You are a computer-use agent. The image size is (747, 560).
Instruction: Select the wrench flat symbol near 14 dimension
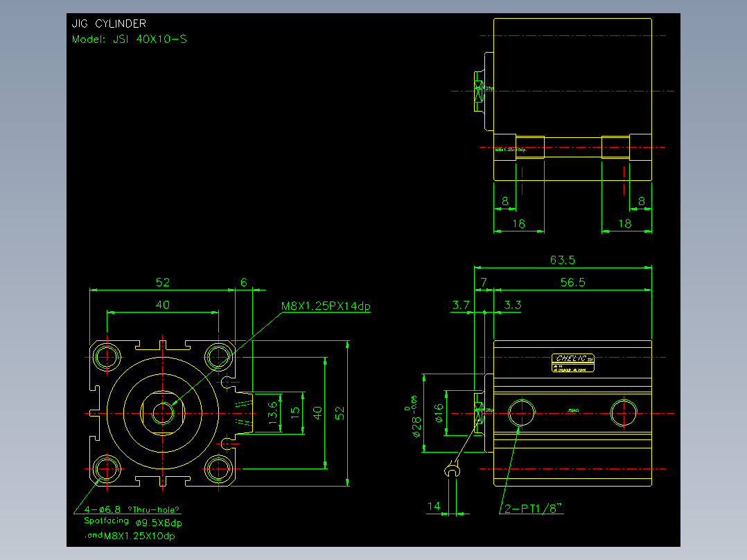tap(452, 471)
